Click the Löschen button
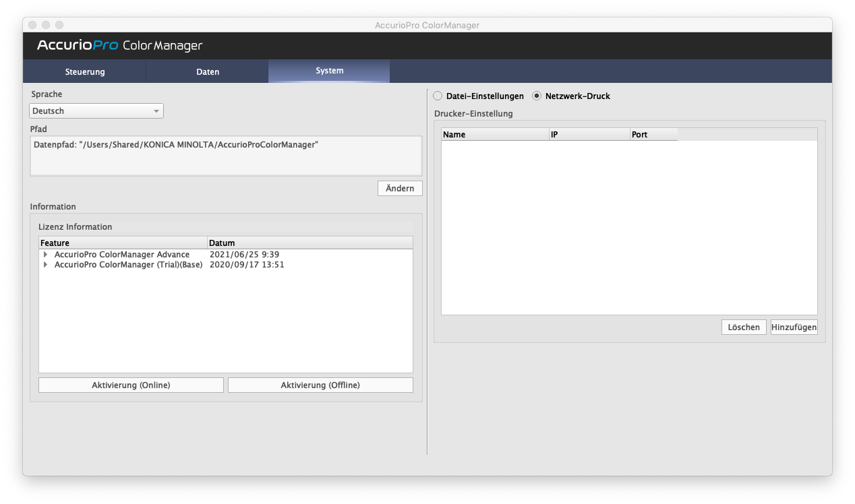The width and height of the screenshot is (855, 504). [744, 327]
